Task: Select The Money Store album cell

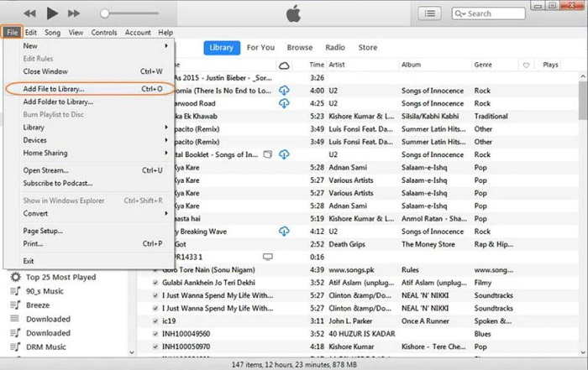Action: pos(428,244)
